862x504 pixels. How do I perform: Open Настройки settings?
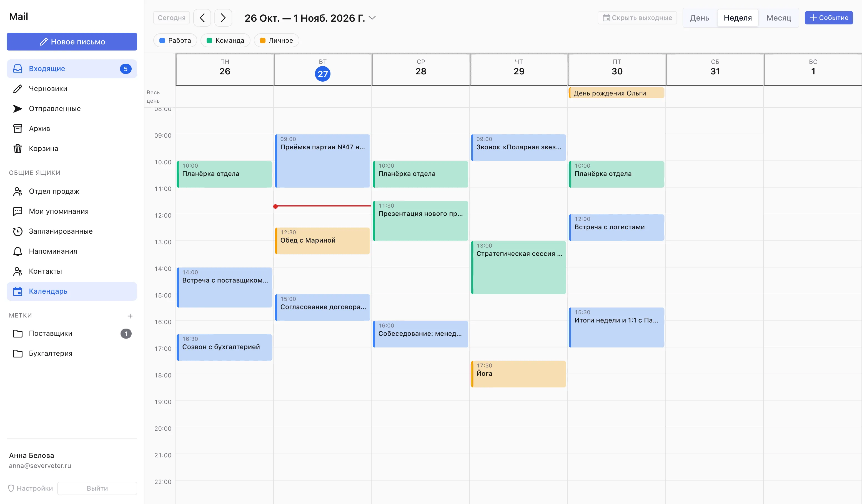(31, 488)
